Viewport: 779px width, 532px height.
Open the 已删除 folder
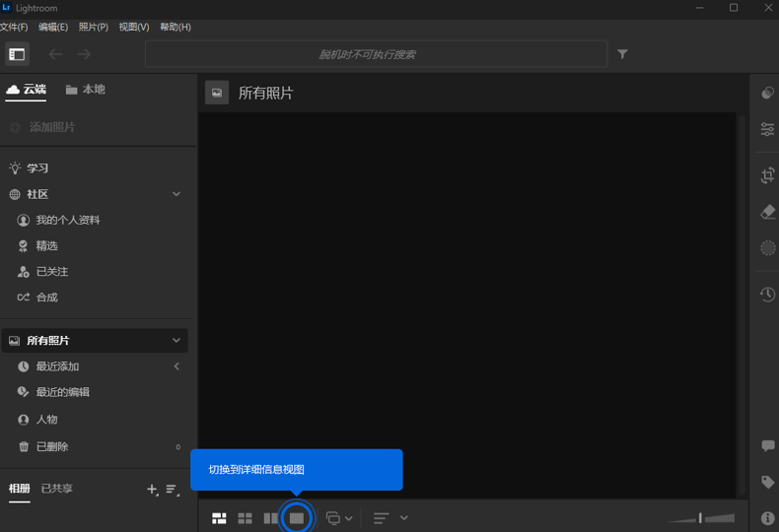[x=43, y=446]
